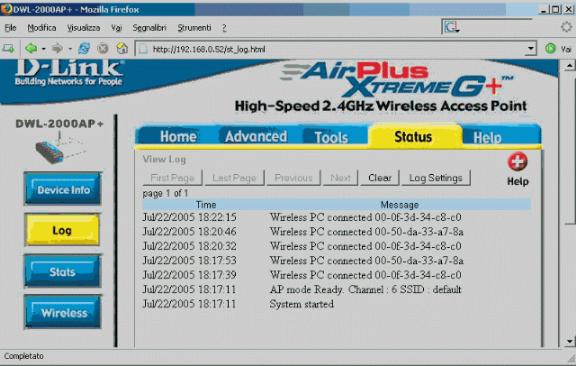Open the browser Home page icon

(122, 48)
